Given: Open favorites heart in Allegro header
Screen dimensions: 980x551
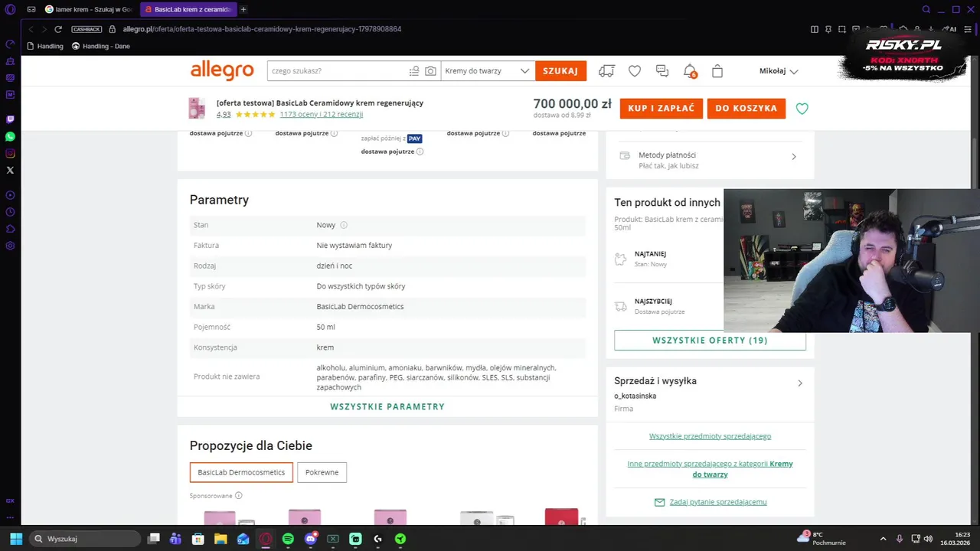Looking at the screenshot, I should click(635, 71).
